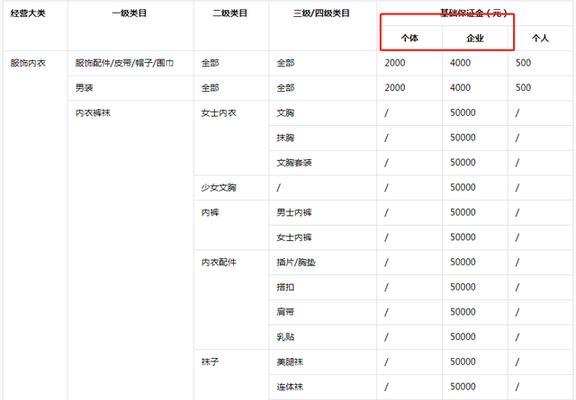Click 50000 in the 文胸套装 row
Image resolution: width=576 pixels, height=400 pixels.
click(463, 162)
